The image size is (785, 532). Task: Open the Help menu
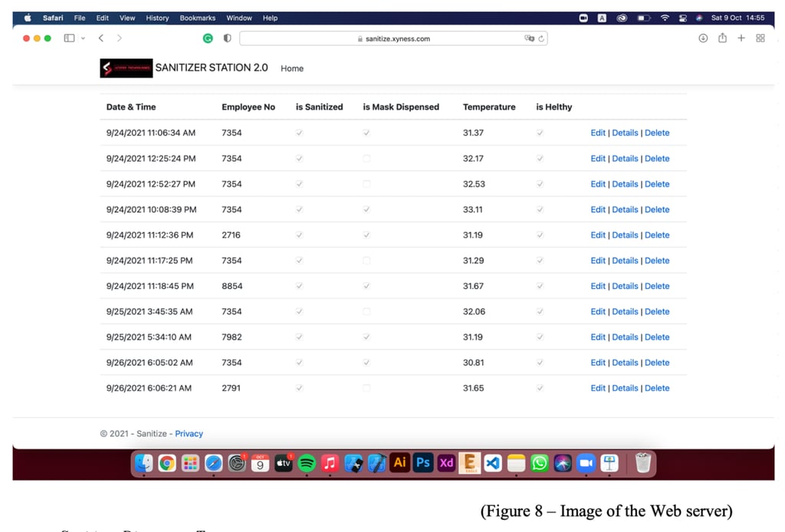(x=270, y=18)
